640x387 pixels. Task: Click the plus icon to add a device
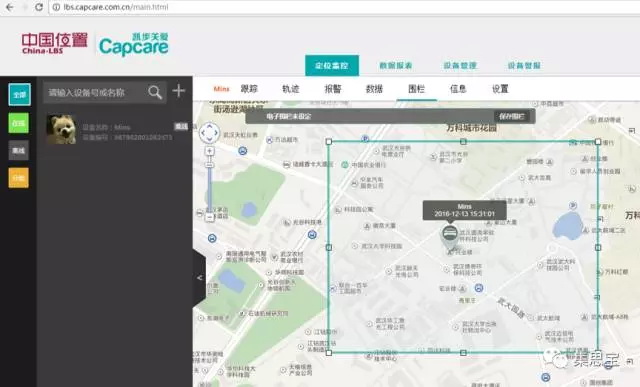[179, 91]
